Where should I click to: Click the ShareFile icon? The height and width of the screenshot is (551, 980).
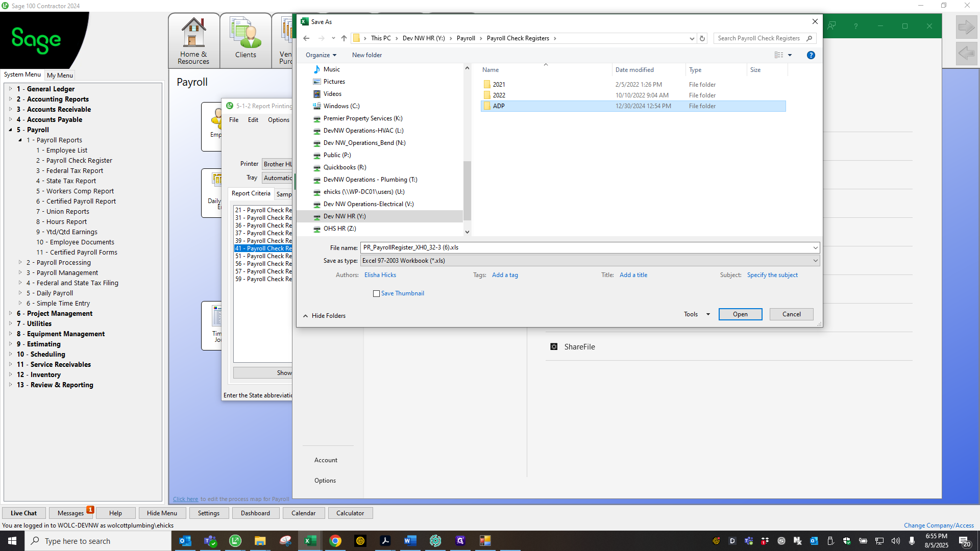tap(554, 347)
